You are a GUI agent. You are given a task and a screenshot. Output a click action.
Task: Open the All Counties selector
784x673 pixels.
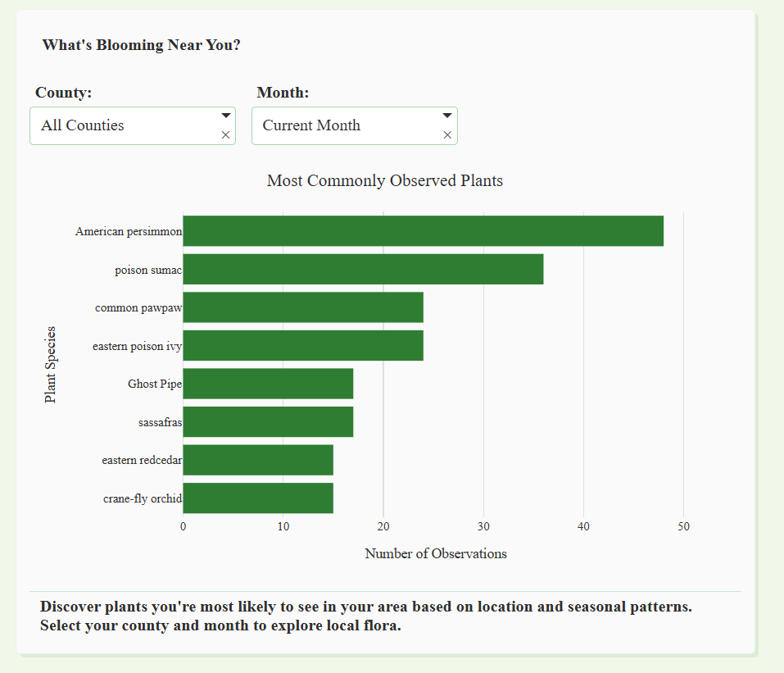(123, 125)
